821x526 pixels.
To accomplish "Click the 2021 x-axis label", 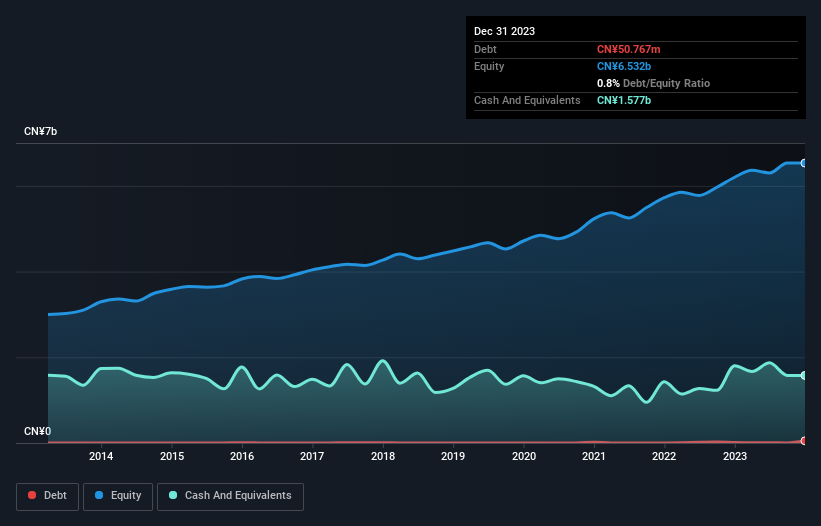I will click(x=594, y=456).
